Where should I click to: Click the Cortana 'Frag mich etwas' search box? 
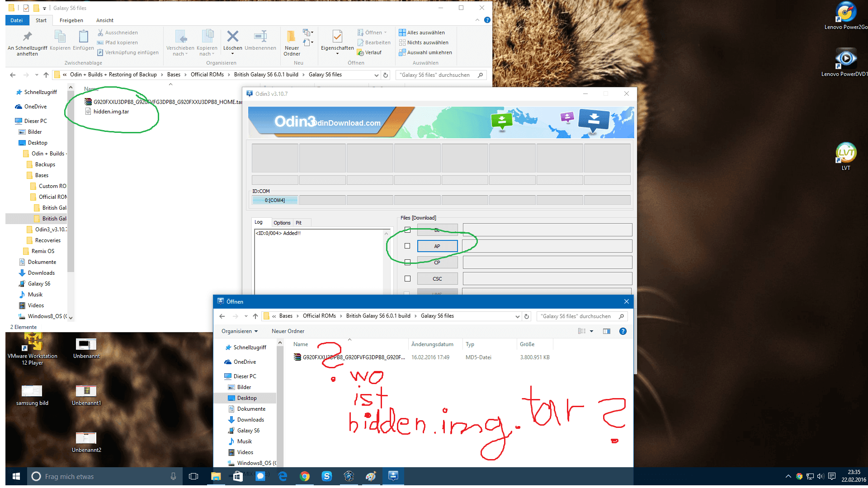(105, 476)
